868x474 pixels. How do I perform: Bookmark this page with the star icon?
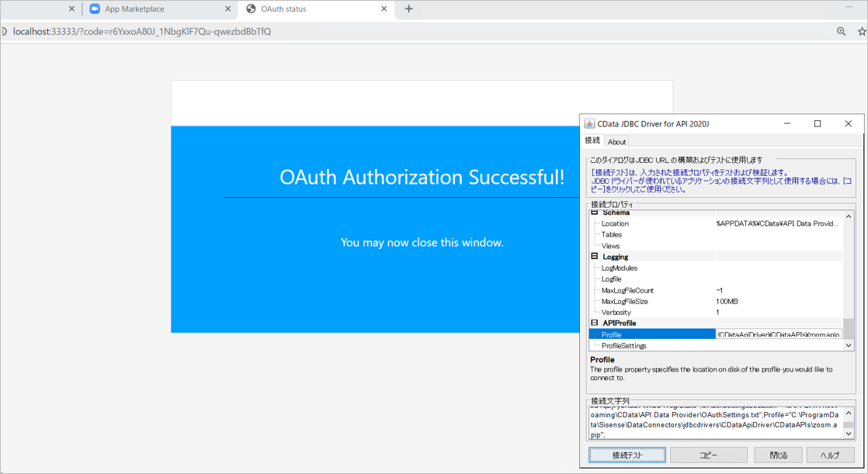pos(862,32)
